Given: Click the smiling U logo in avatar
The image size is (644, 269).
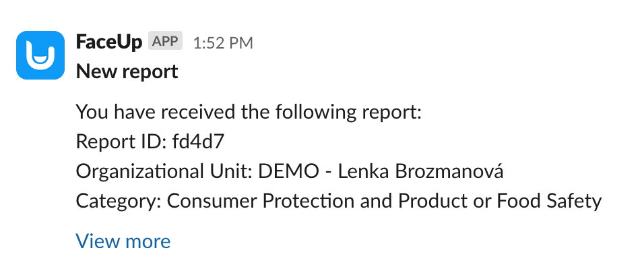Looking at the screenshot, I should 40,56.
